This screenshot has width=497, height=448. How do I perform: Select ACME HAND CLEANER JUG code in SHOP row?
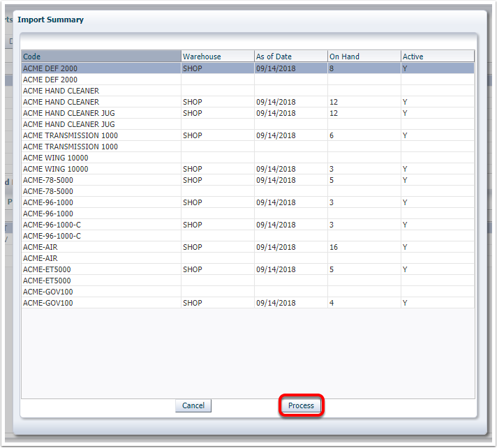101,113
